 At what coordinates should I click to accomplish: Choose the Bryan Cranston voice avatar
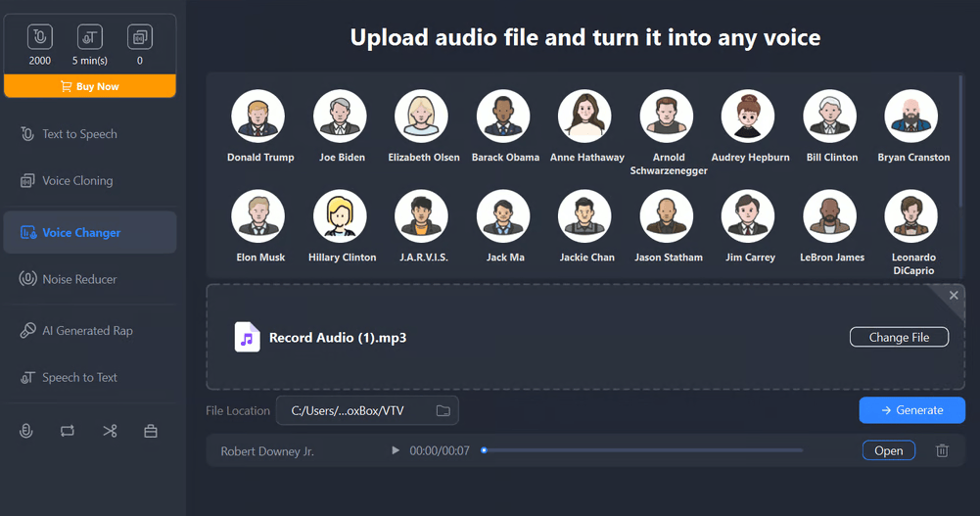tap(911, 117)
